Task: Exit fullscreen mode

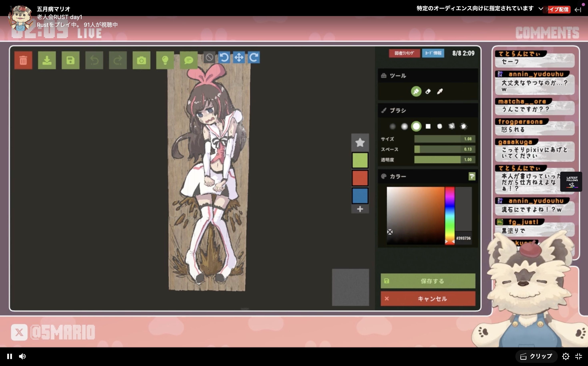Action: pyautogui.click(x=579, y=356)
